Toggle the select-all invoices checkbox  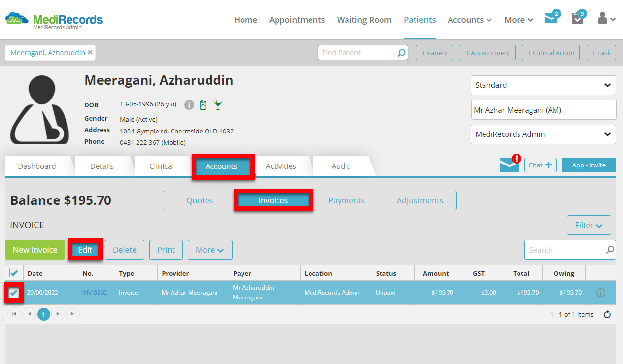click(x=14, y=273)
